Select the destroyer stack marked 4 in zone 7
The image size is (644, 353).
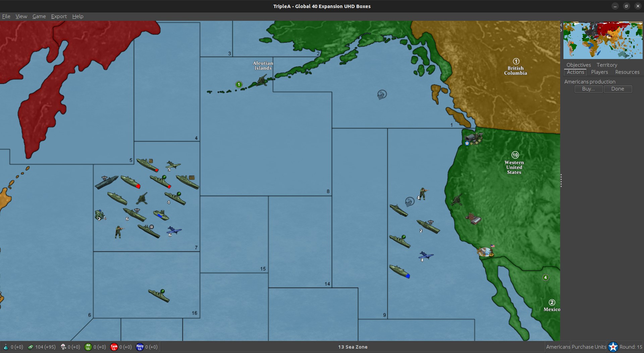tap(175, 198)
